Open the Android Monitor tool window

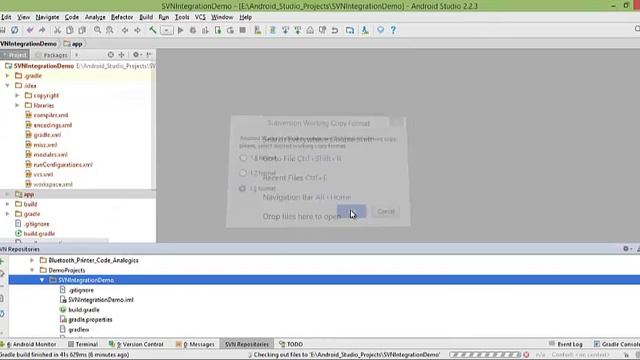(29, 344)
